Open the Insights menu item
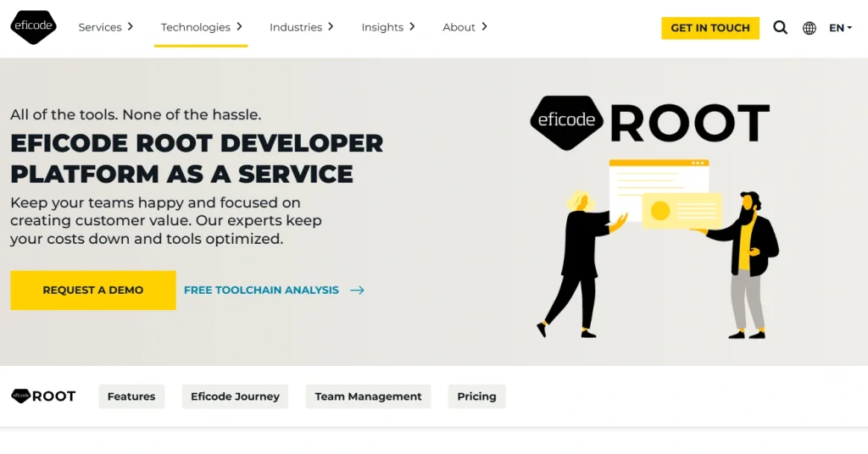The width and height of the screenshot is (868, 454). 382,27
